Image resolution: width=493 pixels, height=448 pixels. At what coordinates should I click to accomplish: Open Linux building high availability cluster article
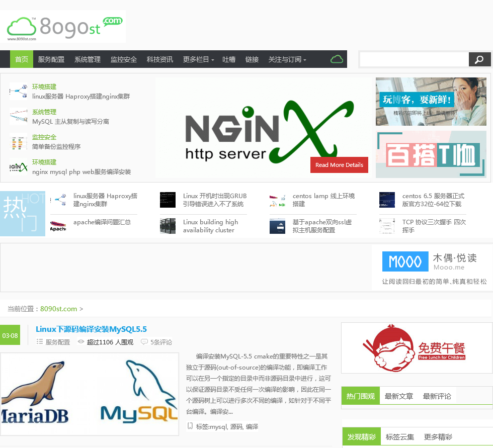210,226
